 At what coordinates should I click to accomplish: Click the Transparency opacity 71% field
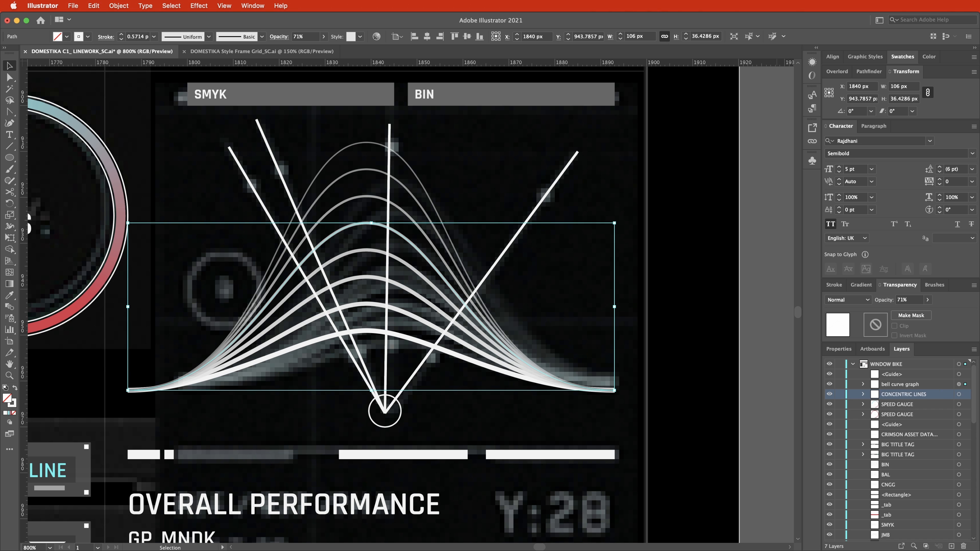point(909,300)
